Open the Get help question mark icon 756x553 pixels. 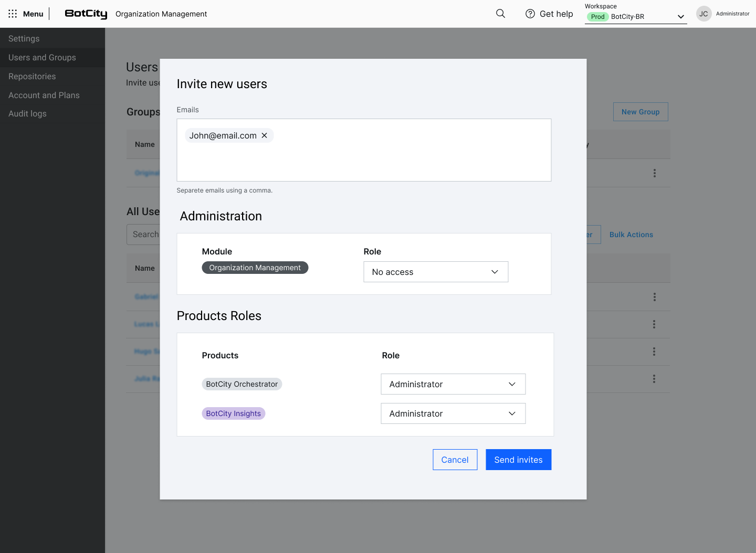point(530,14)
